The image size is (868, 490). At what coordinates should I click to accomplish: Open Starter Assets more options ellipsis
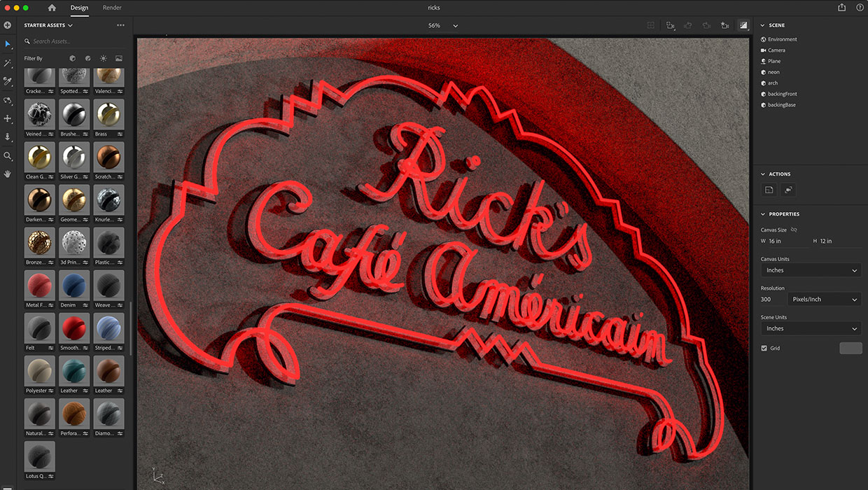click(x=120, y=25)
